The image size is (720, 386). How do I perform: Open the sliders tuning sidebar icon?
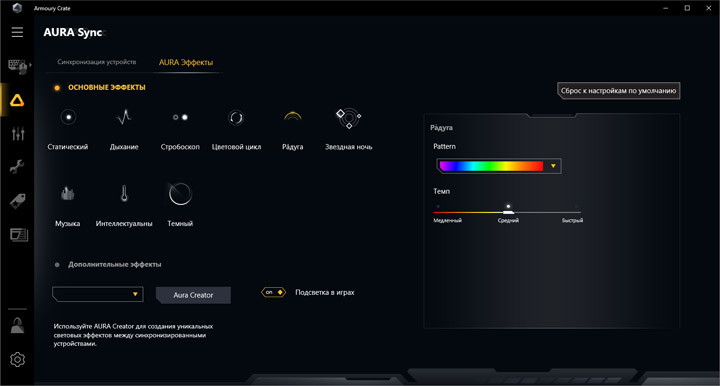point(18,134)
